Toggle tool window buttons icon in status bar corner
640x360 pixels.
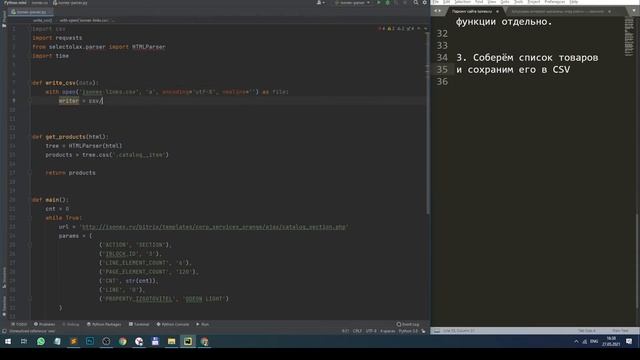(x=4, y=331)
